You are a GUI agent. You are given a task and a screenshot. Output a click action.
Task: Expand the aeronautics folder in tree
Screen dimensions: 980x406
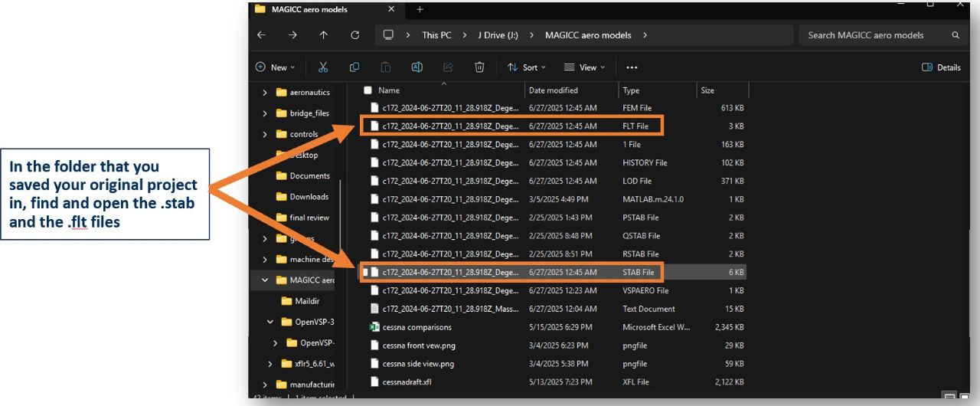click(265, 93)
